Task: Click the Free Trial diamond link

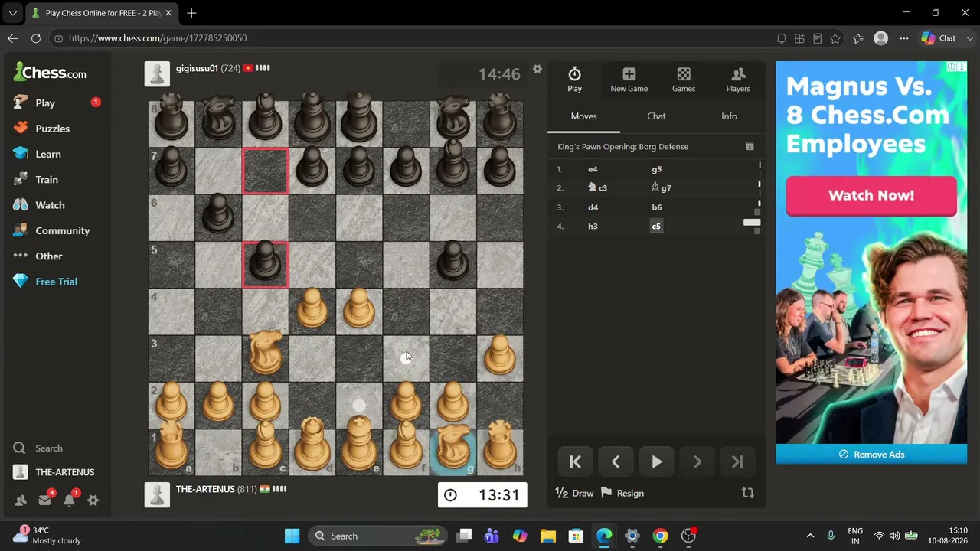Action: [56, 282]
